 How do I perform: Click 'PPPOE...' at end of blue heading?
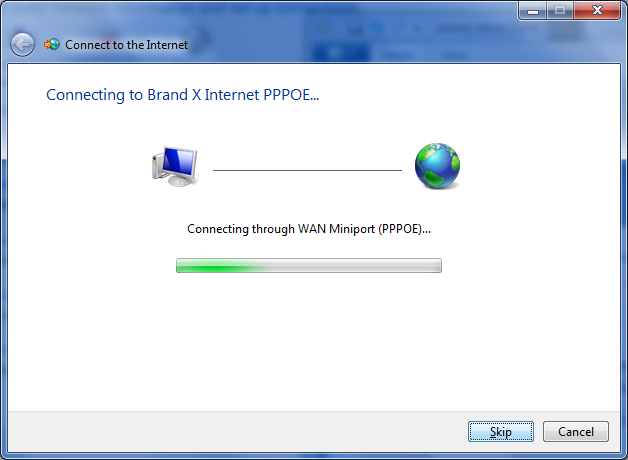291,95
